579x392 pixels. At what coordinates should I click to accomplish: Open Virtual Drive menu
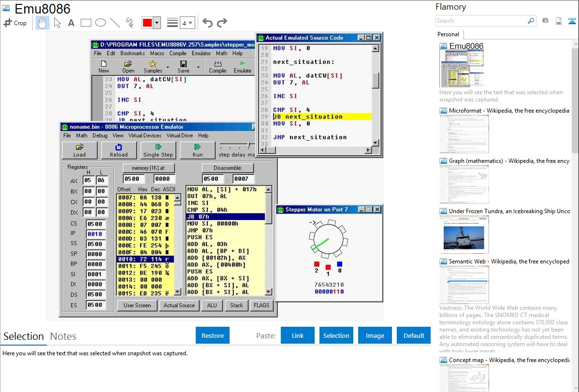tap(179, 136)
